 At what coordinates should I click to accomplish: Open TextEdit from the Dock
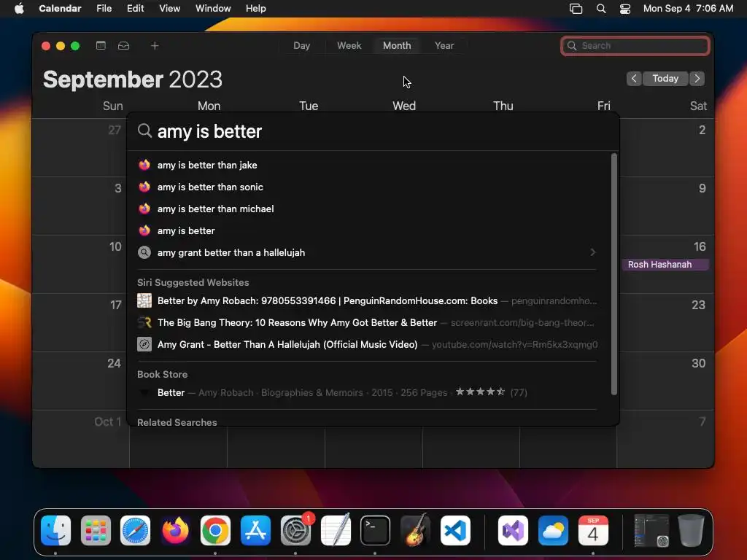(x=336, y=531)
